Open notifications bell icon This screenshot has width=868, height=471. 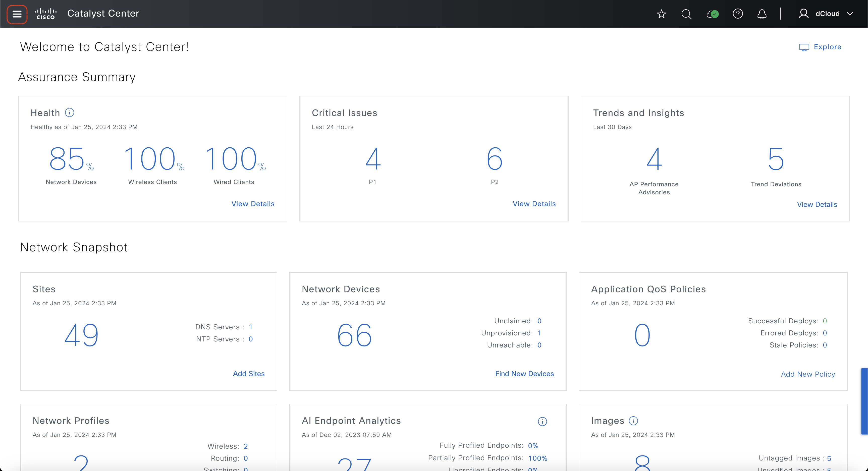[762, 14]
